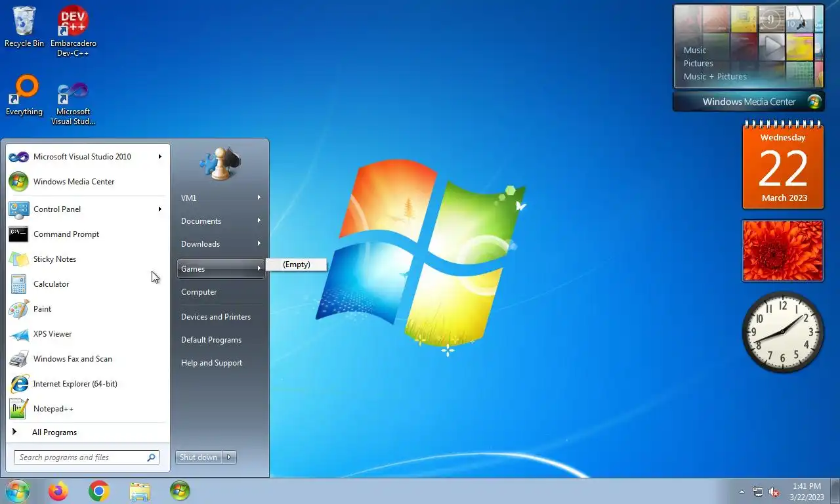Click the Sticky Notes icon
840x504 pixels.
pyautogui.click(x=18, y=259)
